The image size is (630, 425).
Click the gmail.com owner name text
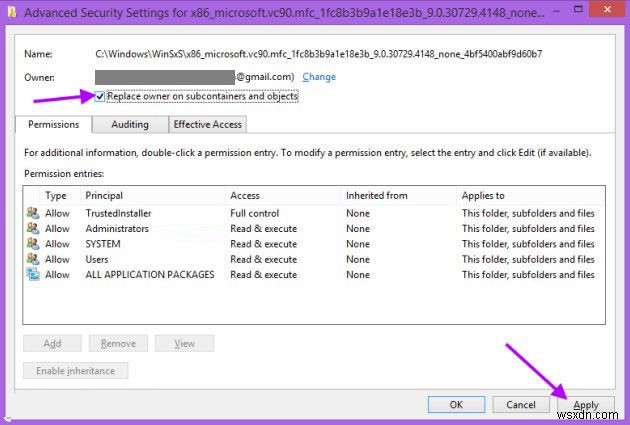[265, 77]
